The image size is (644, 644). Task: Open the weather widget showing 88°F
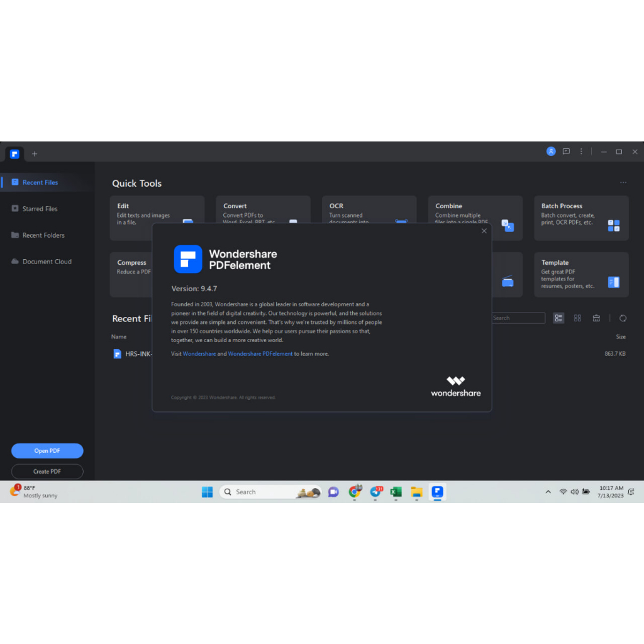point(34,492)
